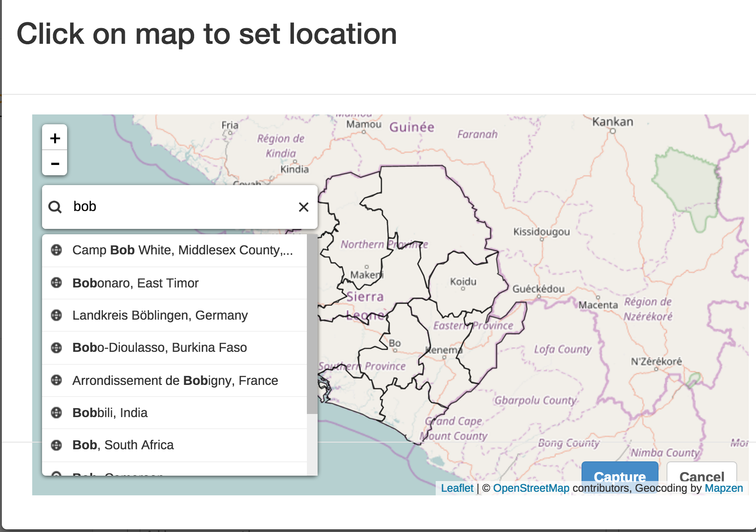Zoom out on the map
The image size is (756, 532).
[55, 163]
